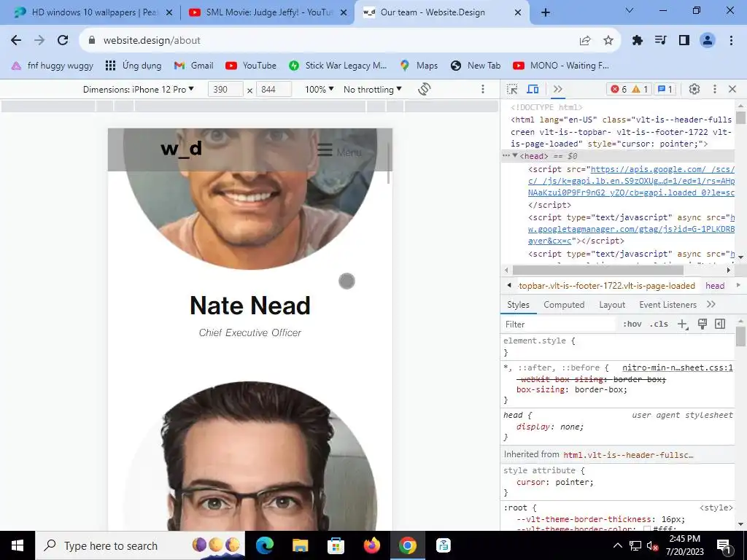Open the device toolbar more options menu
747x560 pixels.
pos(483,89)
